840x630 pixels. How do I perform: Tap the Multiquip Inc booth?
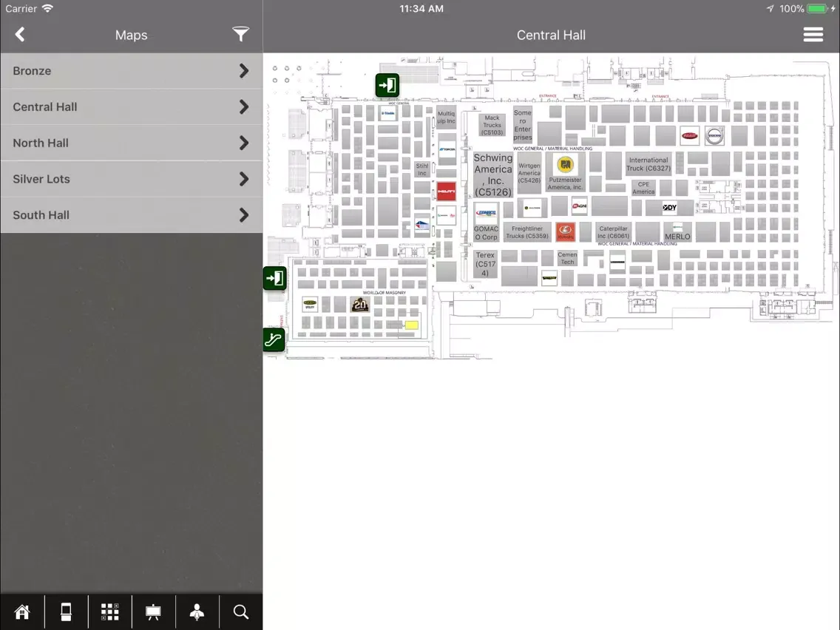tap(447, 118)
